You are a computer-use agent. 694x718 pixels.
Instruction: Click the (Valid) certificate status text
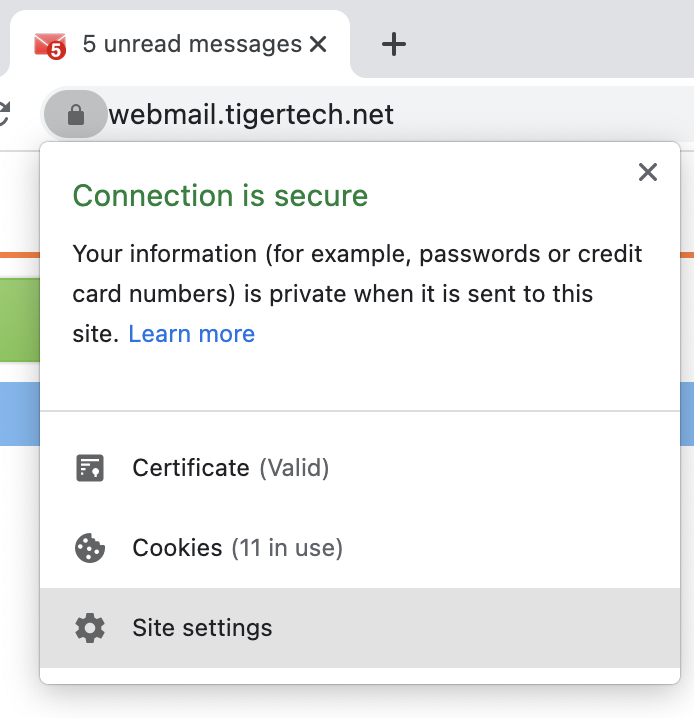pos(294,468)
